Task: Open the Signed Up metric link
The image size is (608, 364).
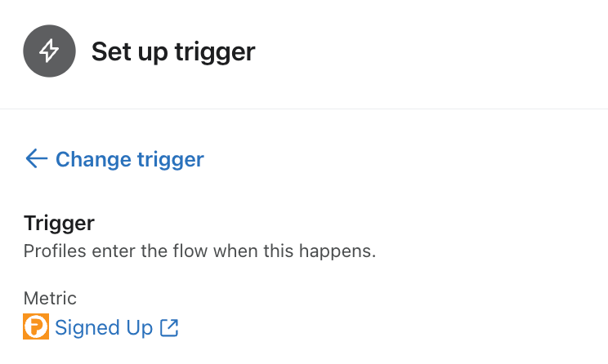Action: click(x=104, y=328)
